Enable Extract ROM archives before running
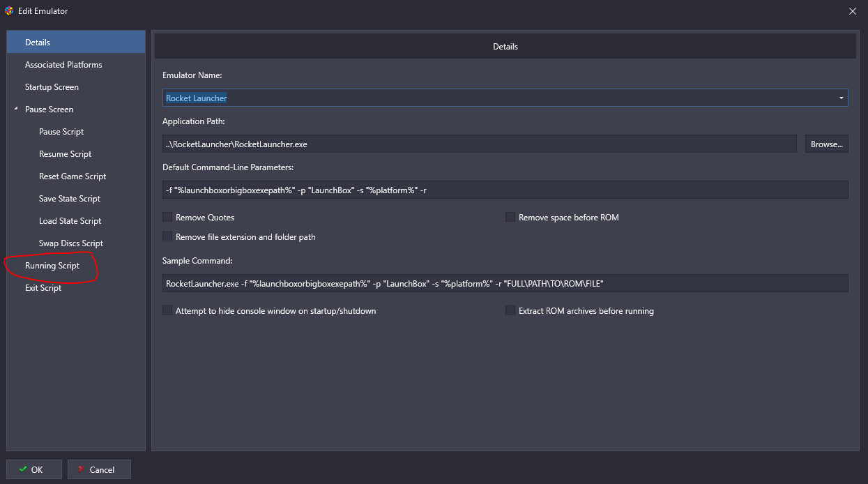This screenshot has width=868, height=484. click(510, 310)
